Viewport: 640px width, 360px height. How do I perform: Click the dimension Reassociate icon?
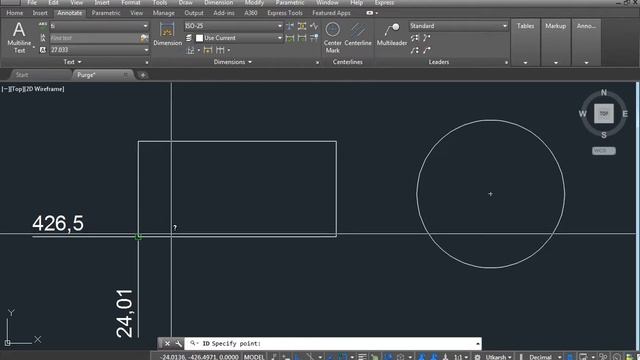(x=314, y=38)
